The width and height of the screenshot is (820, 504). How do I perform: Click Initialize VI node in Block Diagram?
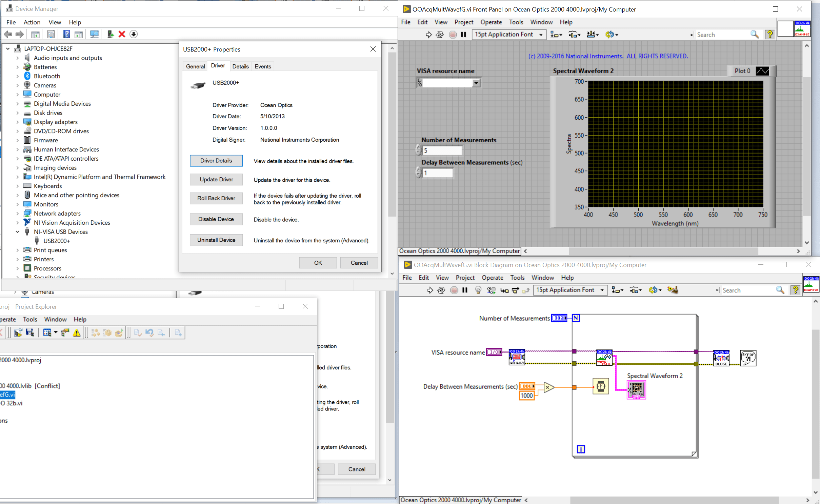click(x=517, y=357)
